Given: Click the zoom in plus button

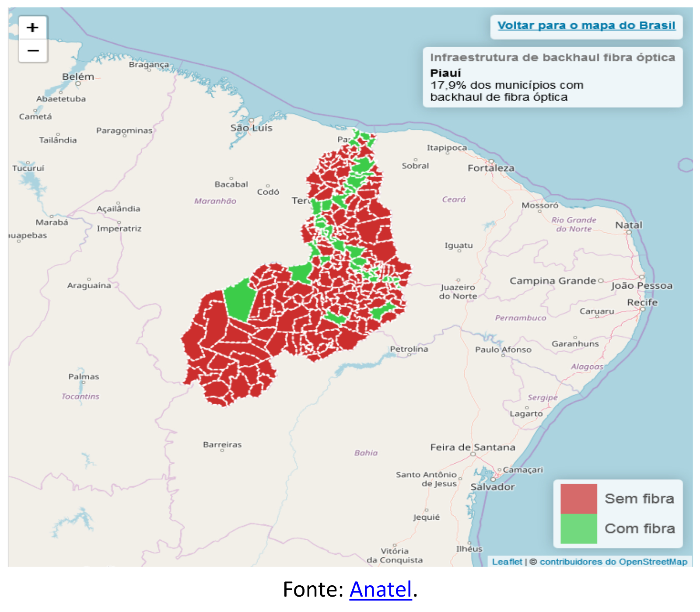Looking at the screenshot, I should coord(33,28).
